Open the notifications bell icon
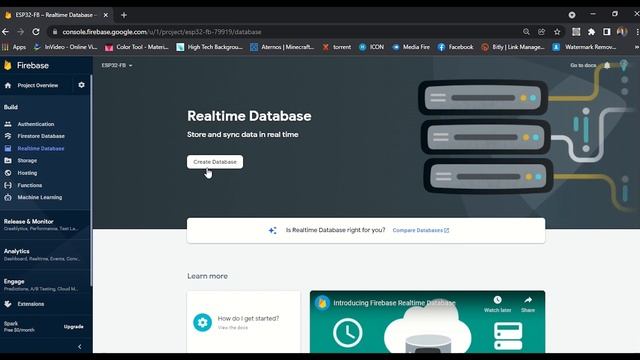 pos(607,65)
